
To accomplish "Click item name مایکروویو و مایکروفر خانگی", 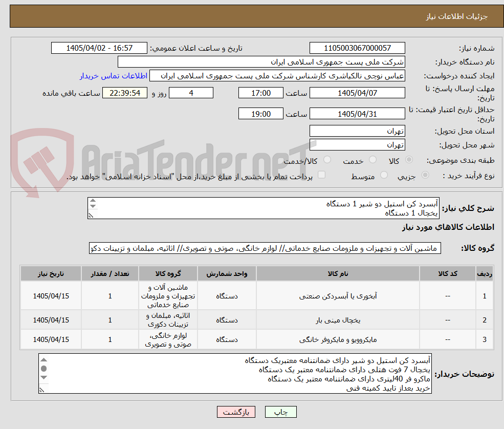I will [x=338, y=339].
